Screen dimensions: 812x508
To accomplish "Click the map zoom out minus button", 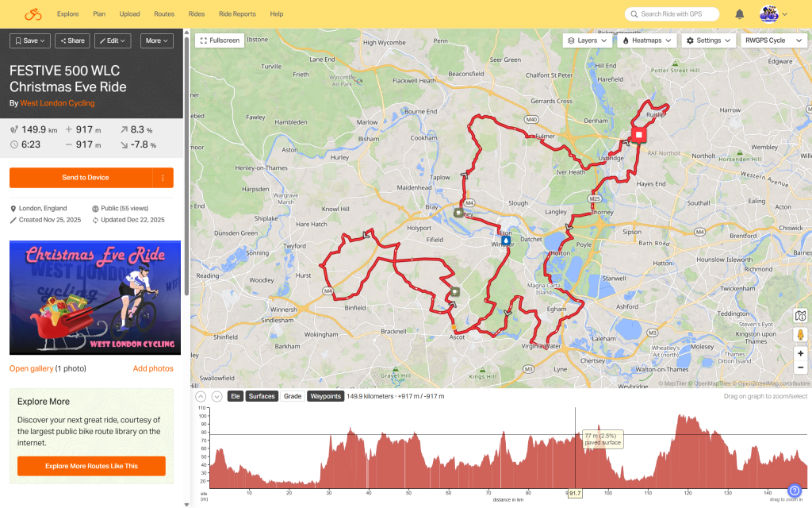I will 800,369.
